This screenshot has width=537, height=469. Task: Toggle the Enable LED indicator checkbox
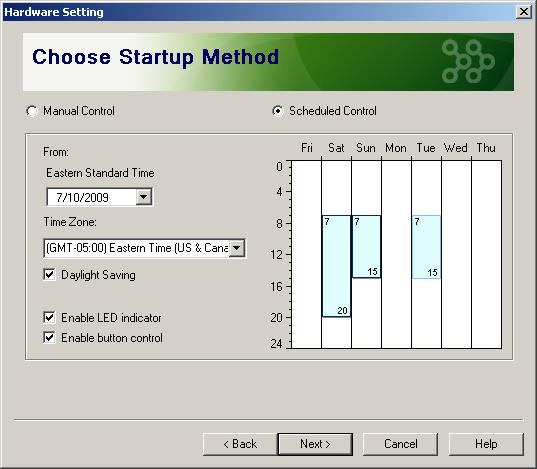point(49,317)
